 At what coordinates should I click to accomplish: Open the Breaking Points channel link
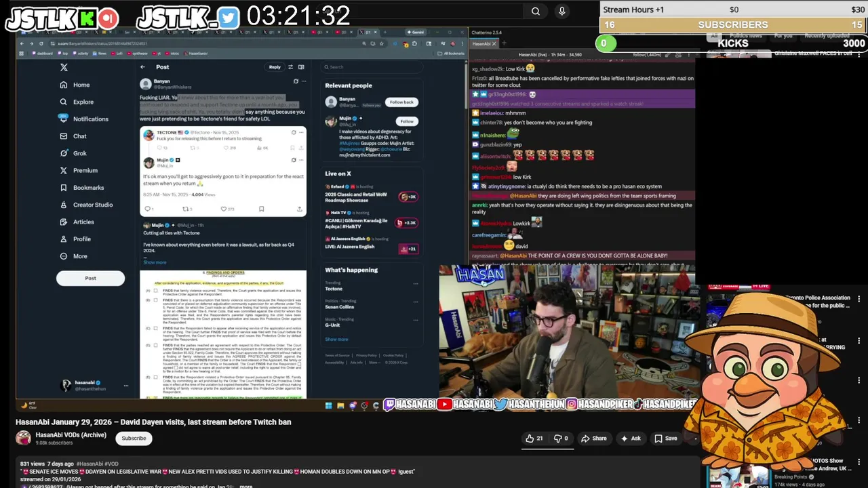pos(790,476)
